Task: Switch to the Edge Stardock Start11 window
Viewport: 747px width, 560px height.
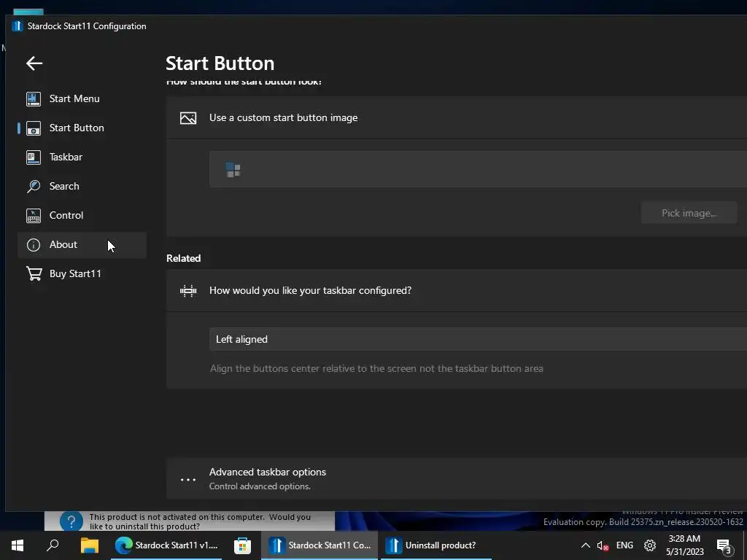Action: tap(167, 545)
